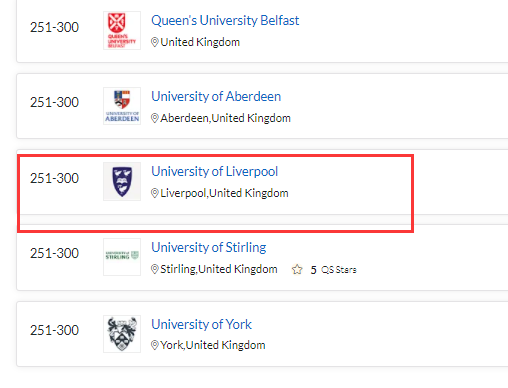This screenshot has width=508, height=388.
Task: Click the 5 QS Stars rating
Action: (333, 270)
